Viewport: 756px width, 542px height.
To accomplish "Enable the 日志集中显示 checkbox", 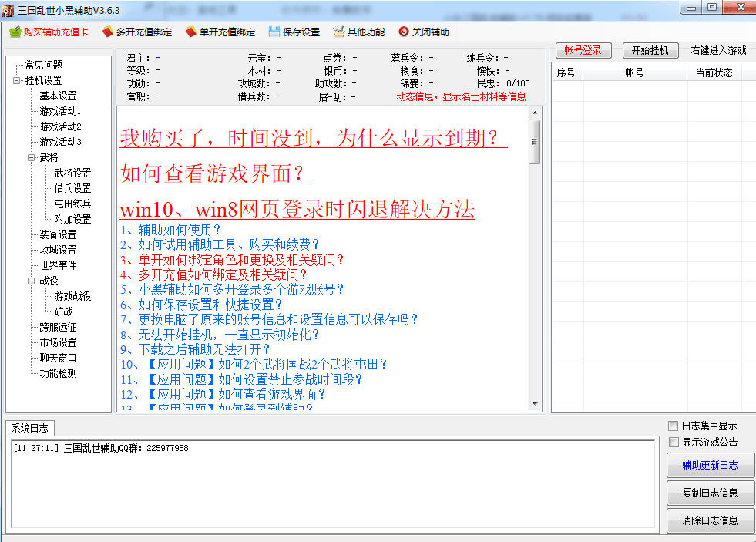I will click(x=674, y=426).
